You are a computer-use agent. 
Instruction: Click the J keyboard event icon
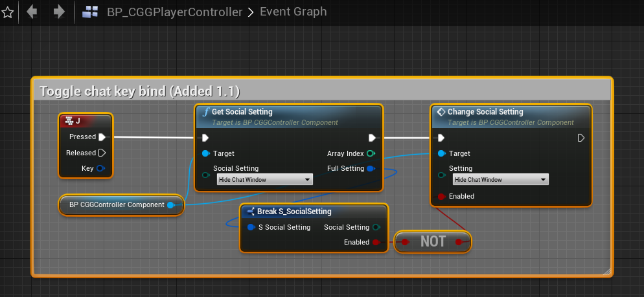point(69,120)
